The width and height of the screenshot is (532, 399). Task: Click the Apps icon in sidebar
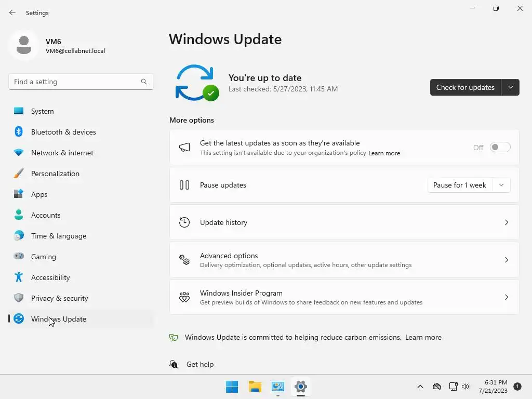[x=19, y=194]
